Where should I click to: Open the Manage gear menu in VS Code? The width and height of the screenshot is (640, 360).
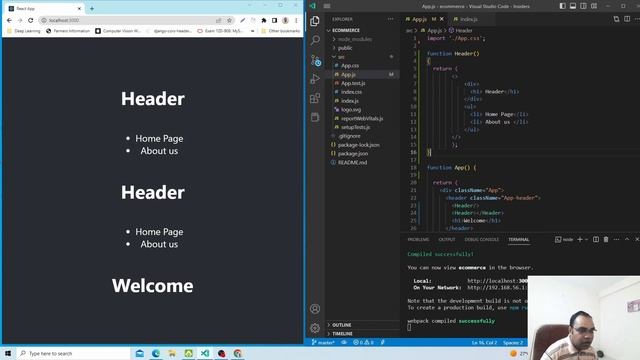click(x=315, y=328)
